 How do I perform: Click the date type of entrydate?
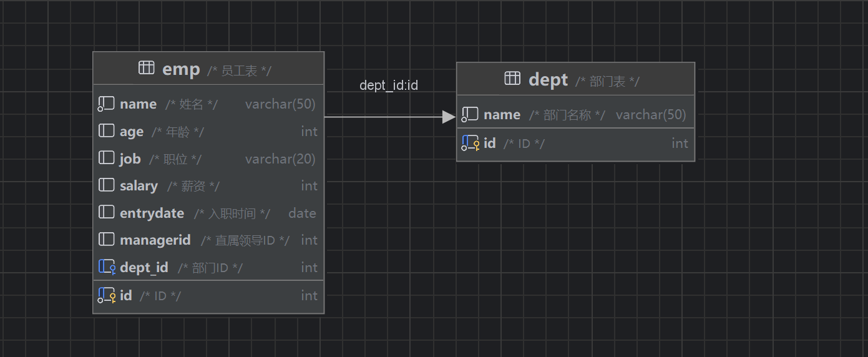coord(302,213)
